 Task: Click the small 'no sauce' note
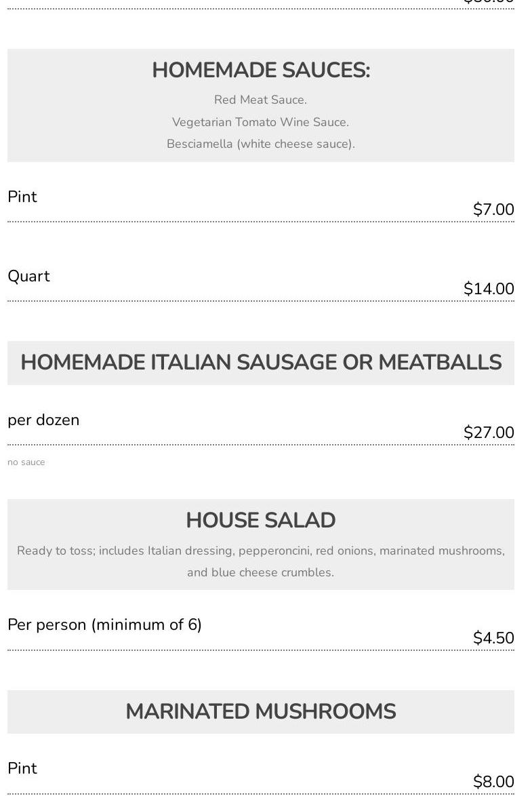[26, 462]
